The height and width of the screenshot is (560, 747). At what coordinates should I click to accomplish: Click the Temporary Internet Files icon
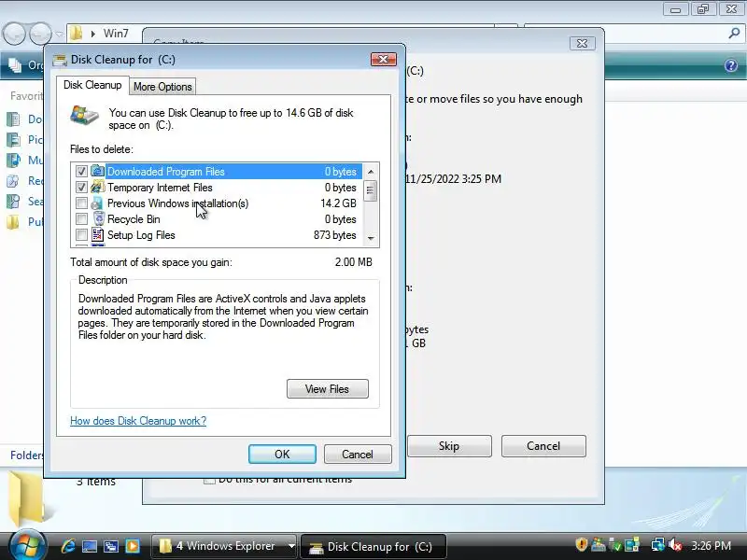[x=98, y=187]
